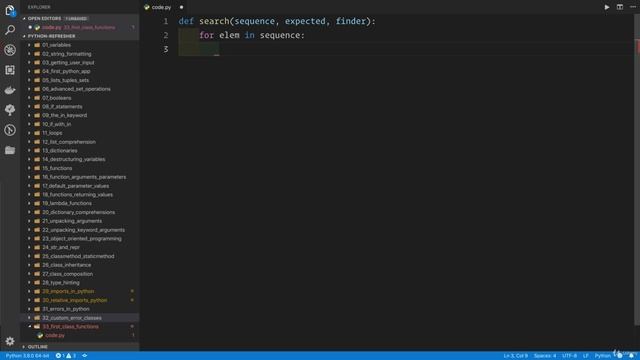640x360 pixels.
Task: Click folder icon of 15_functions
Action: pos(37,168)
